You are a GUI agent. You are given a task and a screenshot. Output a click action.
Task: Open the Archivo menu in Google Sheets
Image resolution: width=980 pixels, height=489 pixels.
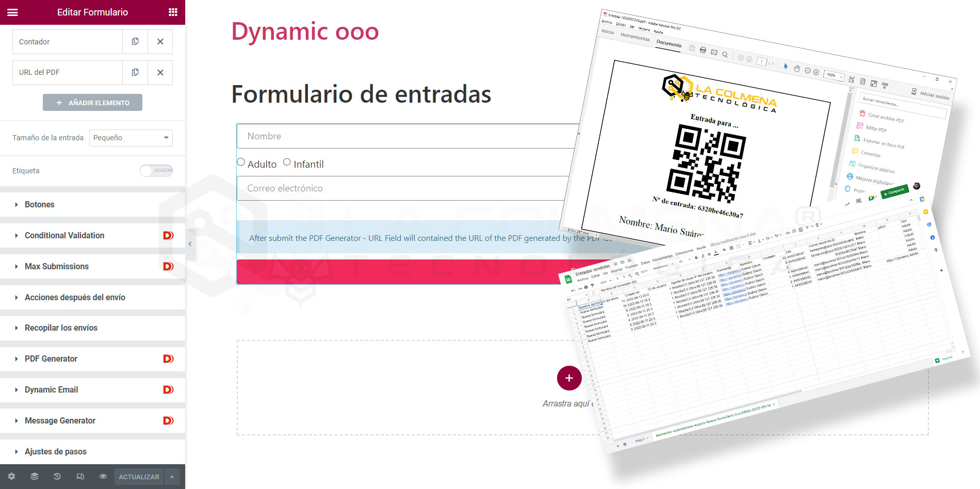583,279
